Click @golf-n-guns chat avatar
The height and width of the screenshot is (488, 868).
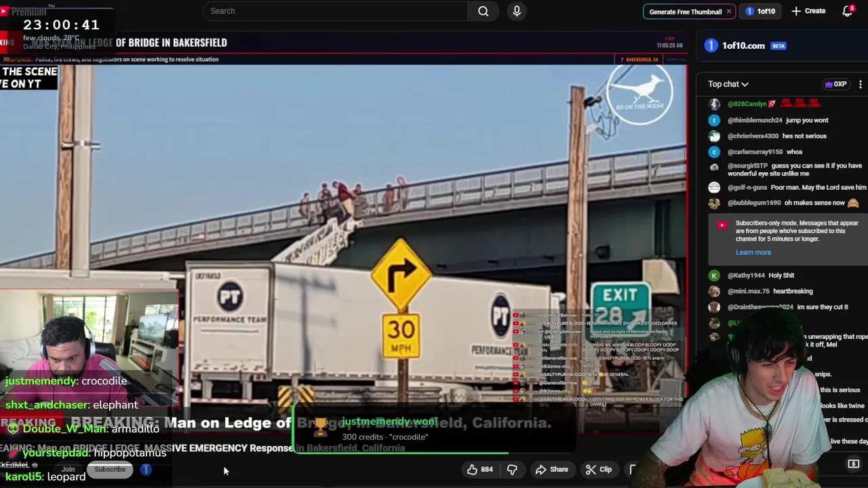click(x=714, y=187)
